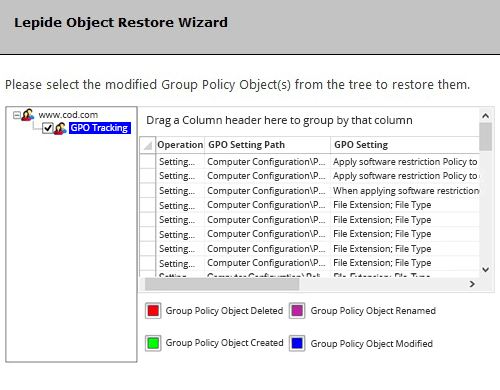Select 'When applying software restriction' cell
Viewport: 500px width, 390px height.
[405, 191]
